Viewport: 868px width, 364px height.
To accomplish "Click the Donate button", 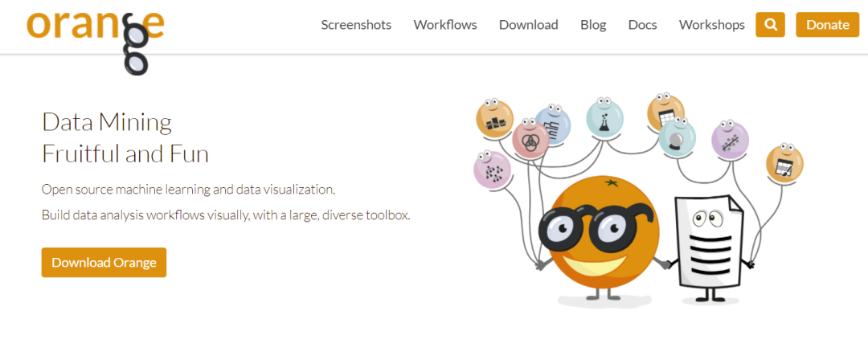I will coord(828,25).
